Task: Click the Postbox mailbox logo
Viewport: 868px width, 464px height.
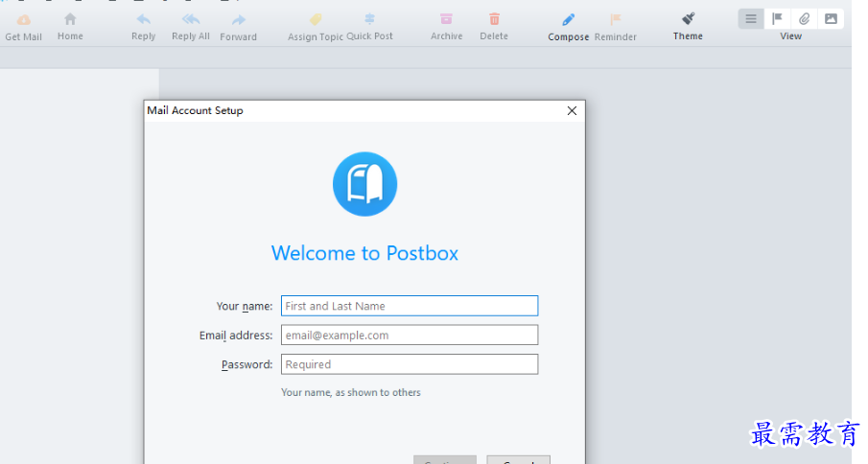Action: pyautogui.click(x=364, y=184)
